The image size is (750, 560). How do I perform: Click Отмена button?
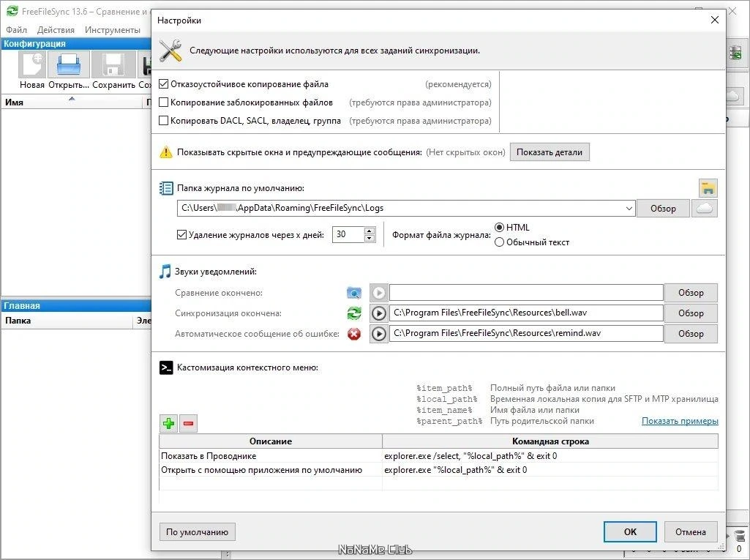(690, 531)
